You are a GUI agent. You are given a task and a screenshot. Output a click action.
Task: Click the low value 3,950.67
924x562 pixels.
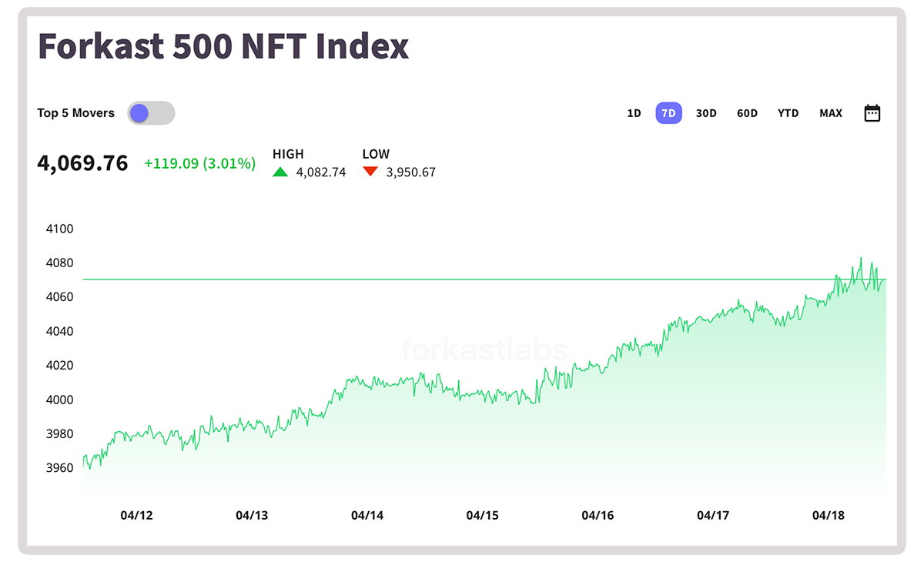[x=410, y=172]
